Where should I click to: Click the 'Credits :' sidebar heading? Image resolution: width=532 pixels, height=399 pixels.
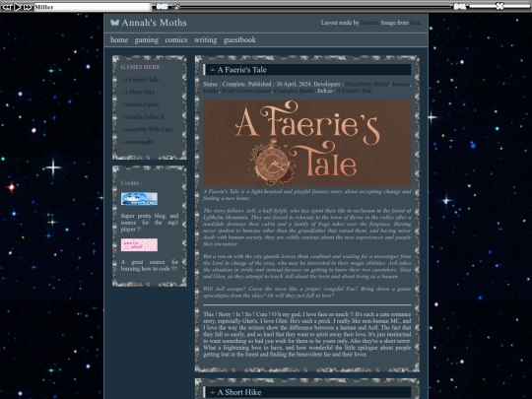point(132,183)
